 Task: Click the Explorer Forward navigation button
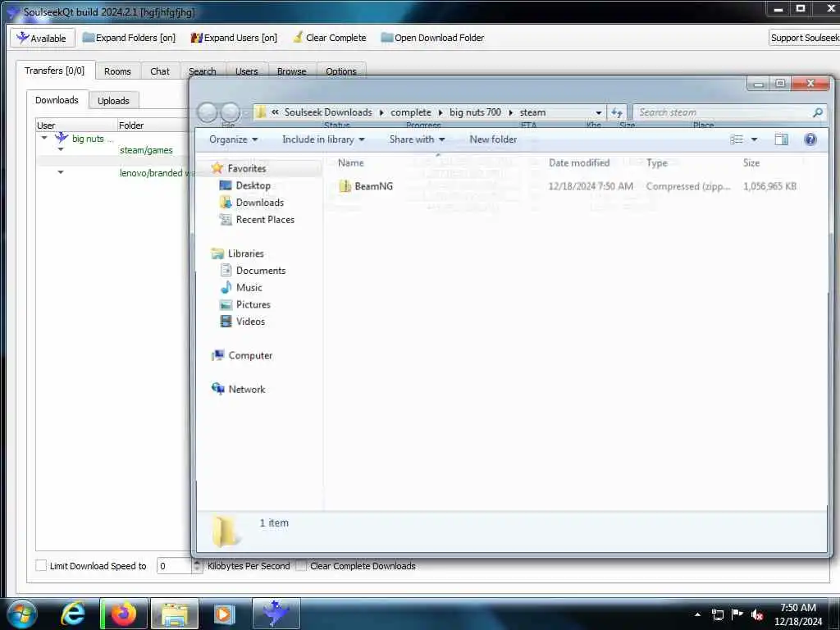[231, 112]
